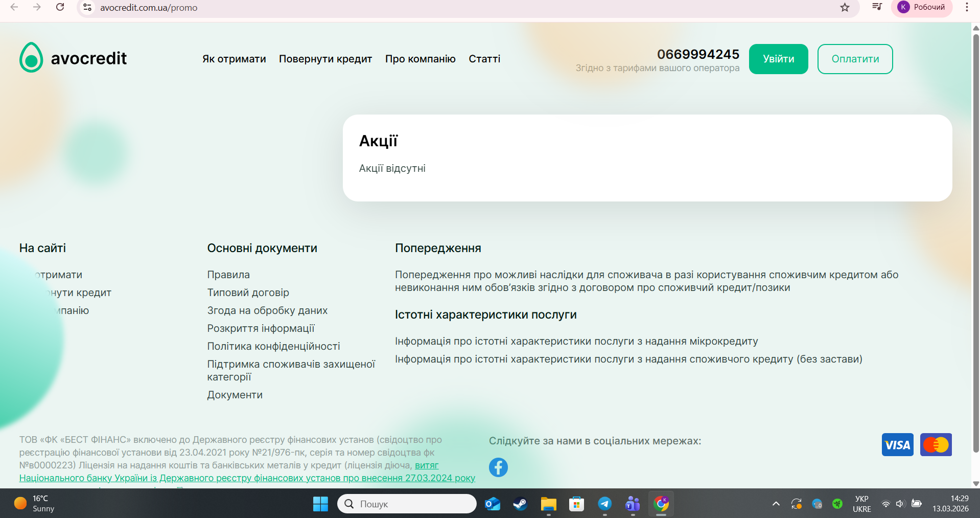Bookmark this page with the star icon
The height and width of the screenshot is (518, 980).
845,8
